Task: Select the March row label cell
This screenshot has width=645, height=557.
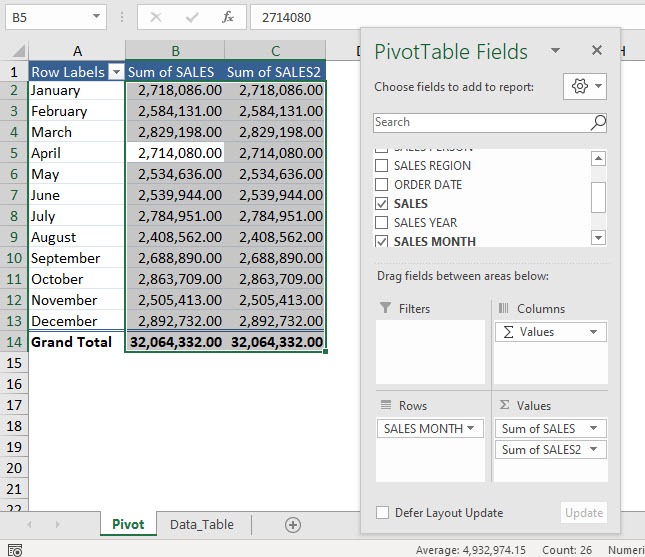Action: (x=77, y=132)
